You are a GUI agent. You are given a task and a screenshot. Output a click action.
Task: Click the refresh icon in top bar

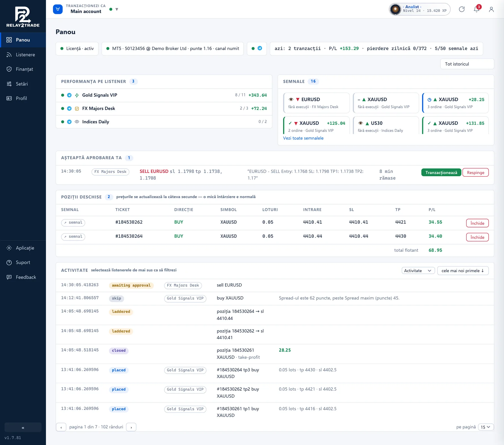coord(462,9)
